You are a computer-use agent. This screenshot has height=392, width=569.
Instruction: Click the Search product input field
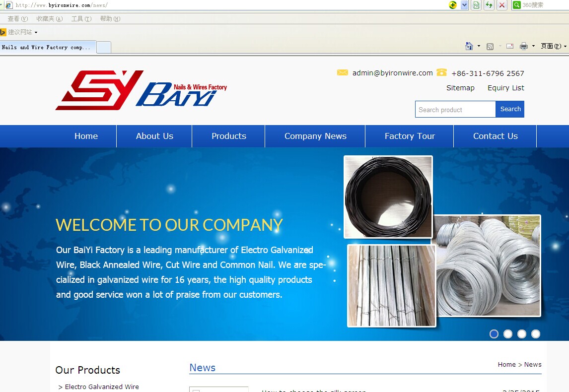tap(455, 110)
